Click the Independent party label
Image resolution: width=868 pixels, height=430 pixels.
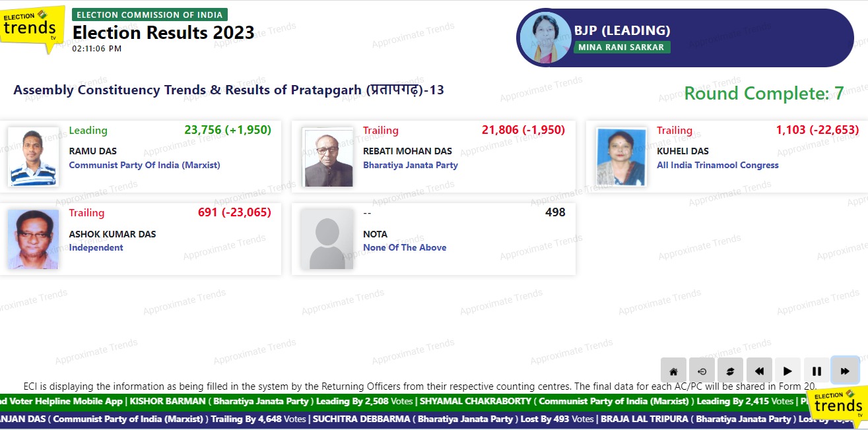(x=96, y=248)
